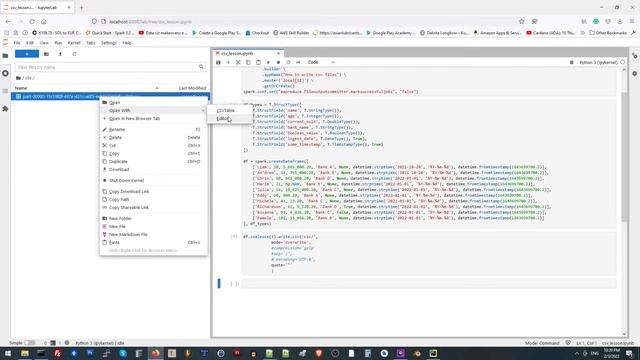Click the upload files icon
The image size is (640, 360).
[60, 54]
